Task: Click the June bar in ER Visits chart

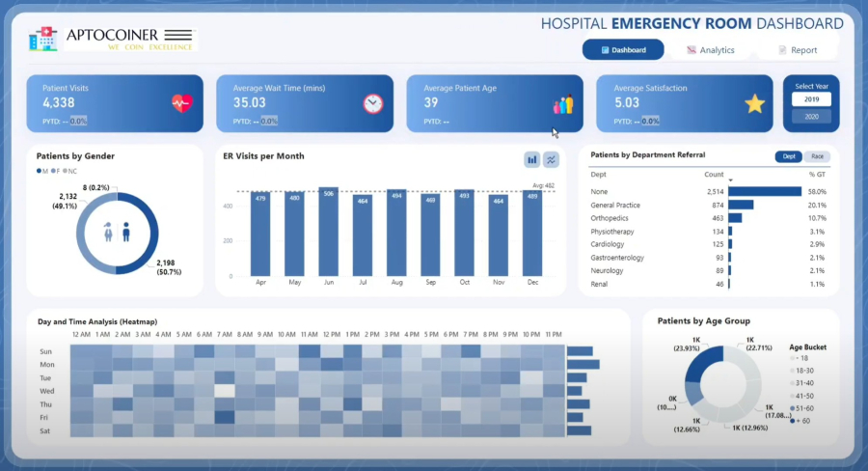Action: [x=329, y=232]
